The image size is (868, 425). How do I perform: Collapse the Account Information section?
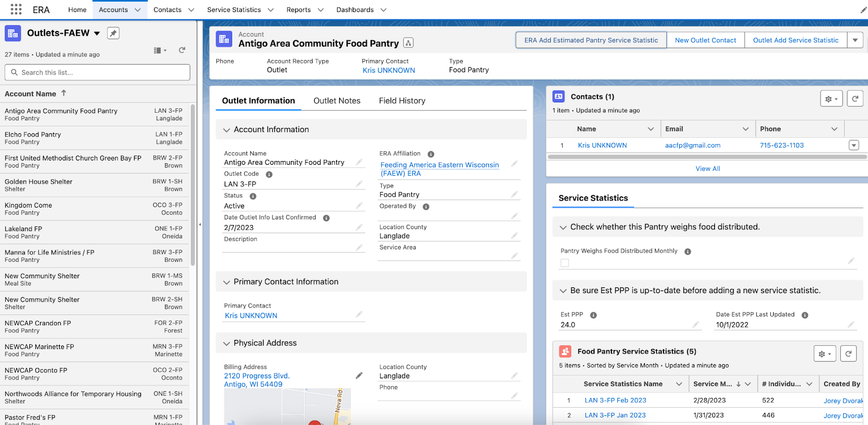(x=227, y=130)
